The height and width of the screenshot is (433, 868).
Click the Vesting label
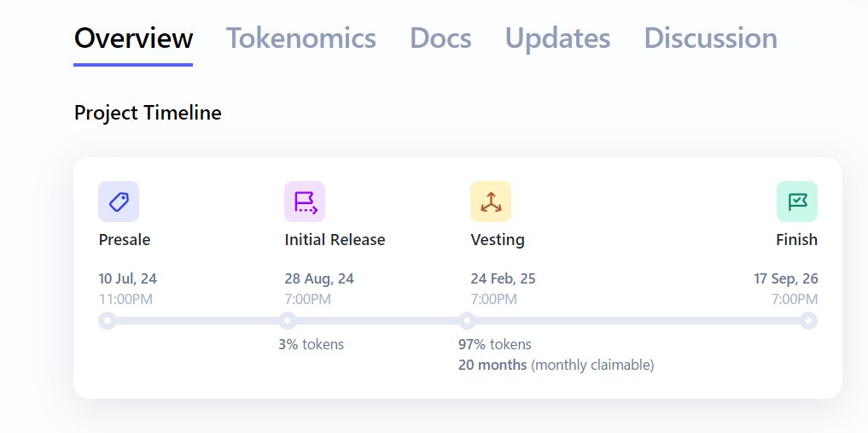pos(498,240)
